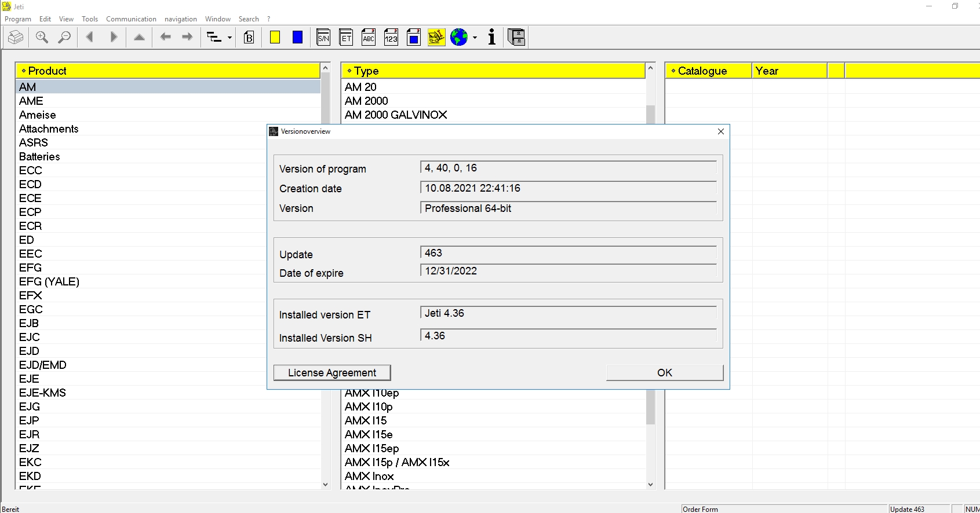Close the Versionoverview dialog
Viewport: 980px width, 513px height.
click(x=721, y=131)
